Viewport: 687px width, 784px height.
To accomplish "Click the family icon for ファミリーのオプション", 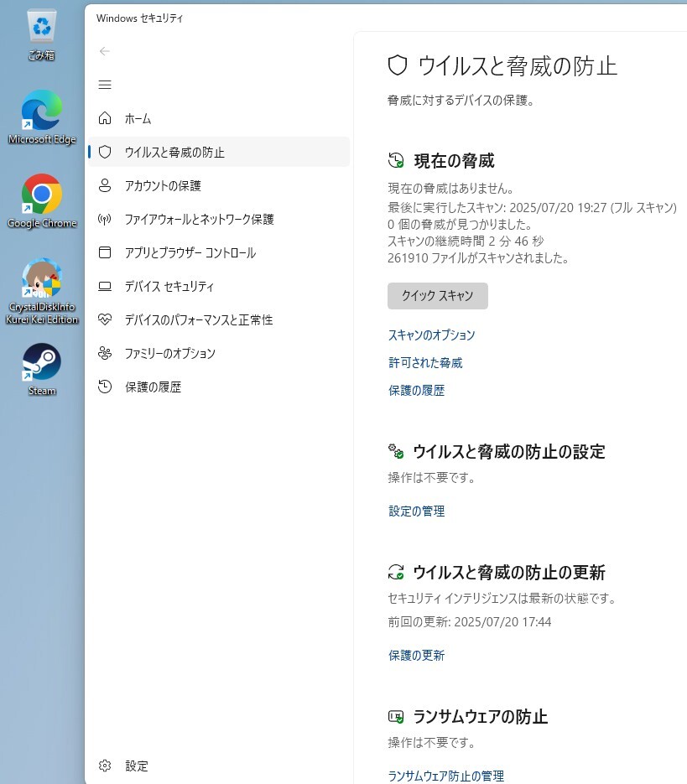I will tap(105, 353).
